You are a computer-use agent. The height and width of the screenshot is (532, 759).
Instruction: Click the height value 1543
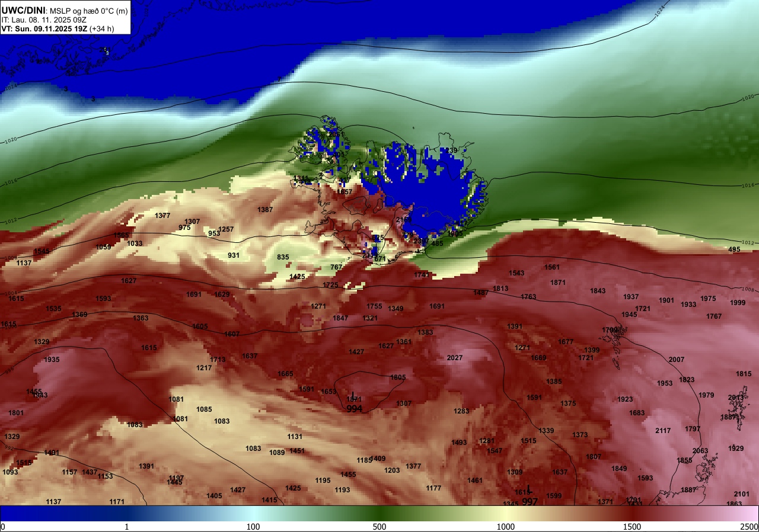point(516,273)
